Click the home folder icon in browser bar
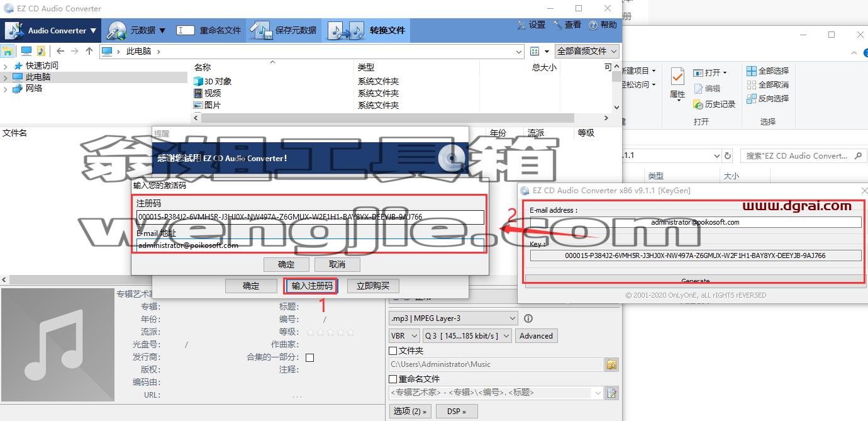 click(x=8, y=51)
